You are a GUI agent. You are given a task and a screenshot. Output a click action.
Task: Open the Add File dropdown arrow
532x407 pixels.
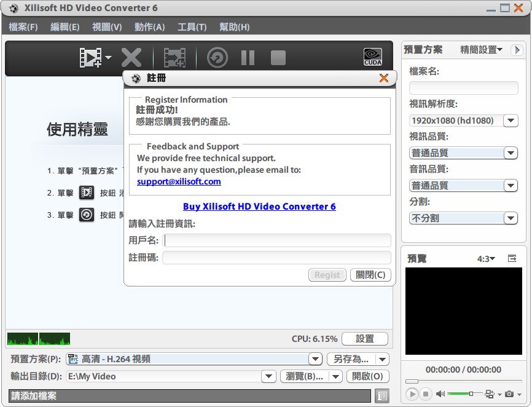tap(108, 57)
